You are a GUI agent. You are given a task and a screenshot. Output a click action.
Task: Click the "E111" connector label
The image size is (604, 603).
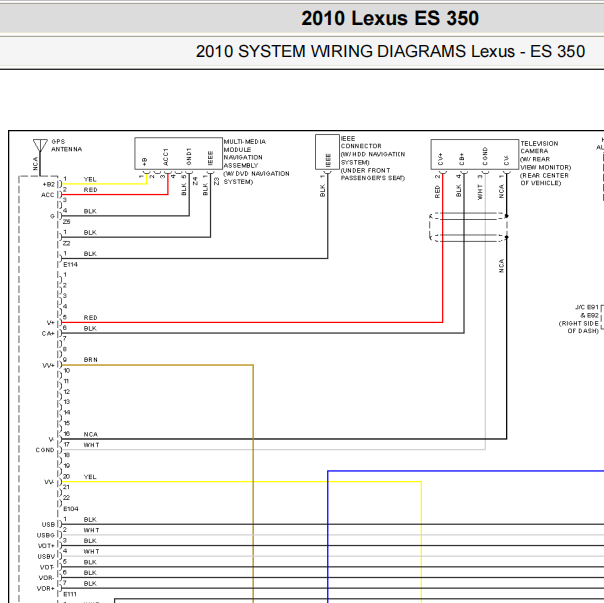coord(70,595)
